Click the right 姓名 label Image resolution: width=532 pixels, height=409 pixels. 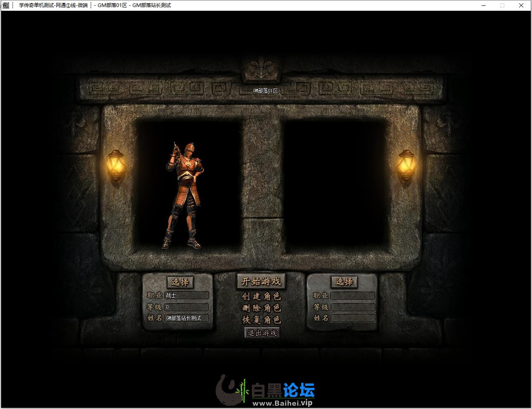pyautogui.click(x=321, y=318)
